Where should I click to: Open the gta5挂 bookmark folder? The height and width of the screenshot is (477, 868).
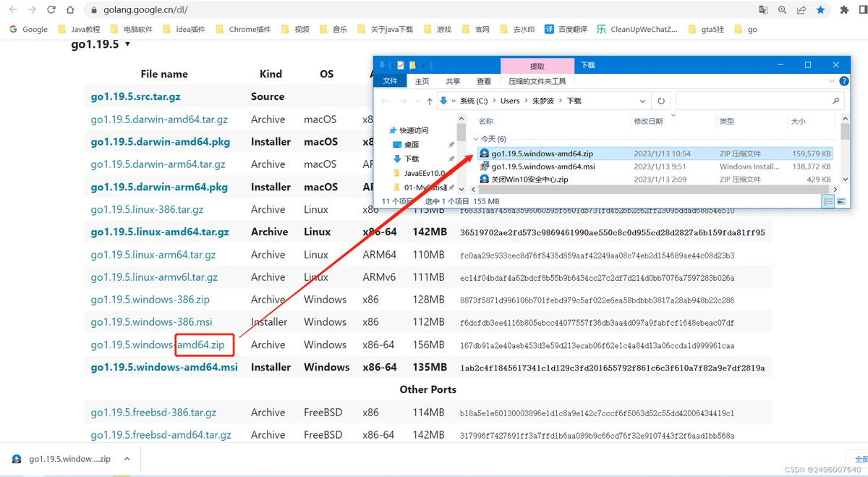point(707,30)
